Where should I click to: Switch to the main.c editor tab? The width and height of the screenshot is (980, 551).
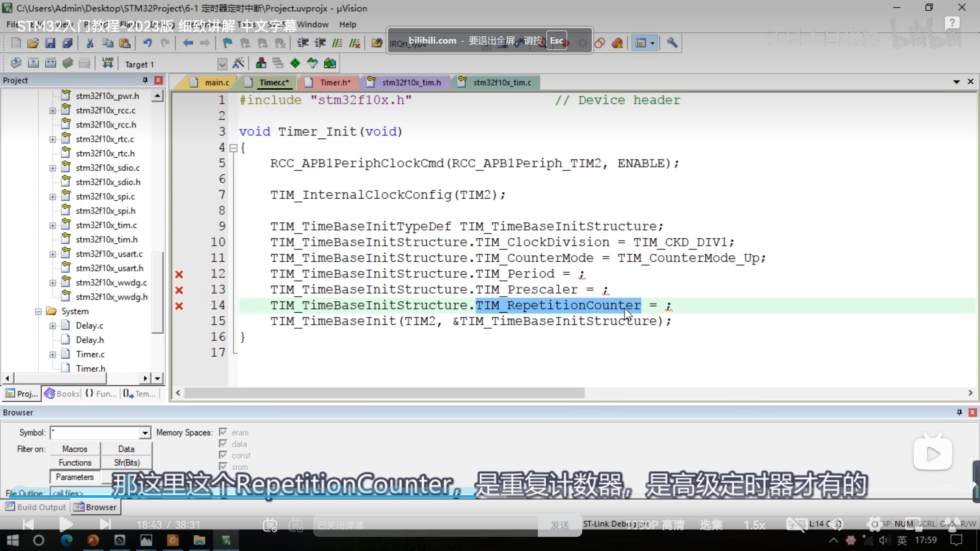click(216, 82)
